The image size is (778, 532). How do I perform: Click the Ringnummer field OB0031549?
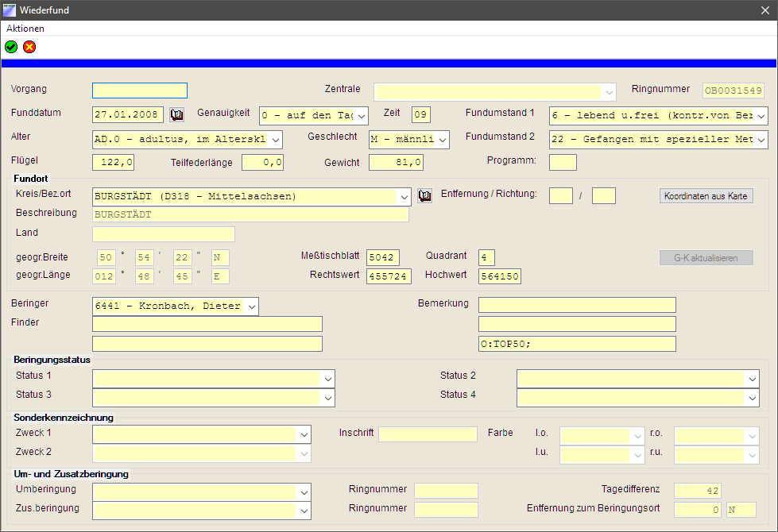(x=733, y=91)
